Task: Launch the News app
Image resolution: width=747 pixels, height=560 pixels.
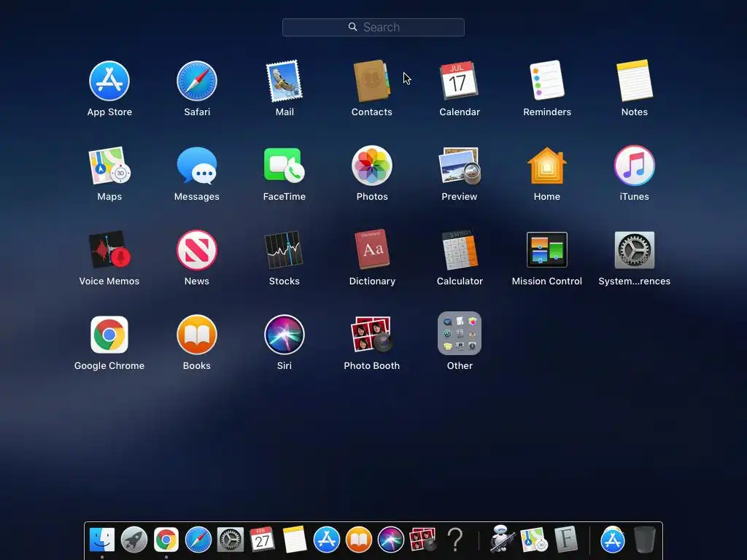Action: (197, 250)
